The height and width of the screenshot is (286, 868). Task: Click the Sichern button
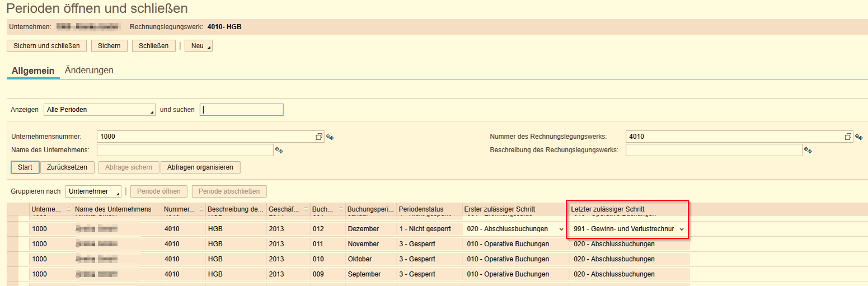coord(109,46)
